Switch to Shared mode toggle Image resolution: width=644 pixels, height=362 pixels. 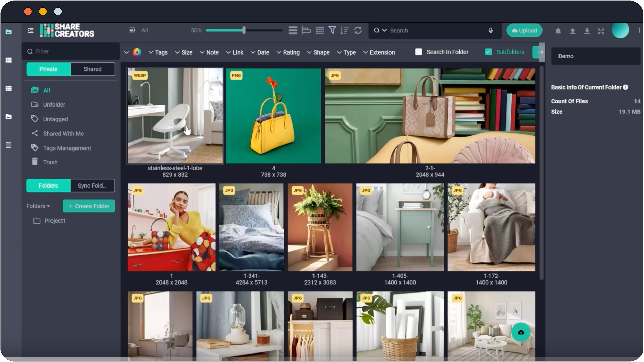pyautogui.click(x=92, y=69)
